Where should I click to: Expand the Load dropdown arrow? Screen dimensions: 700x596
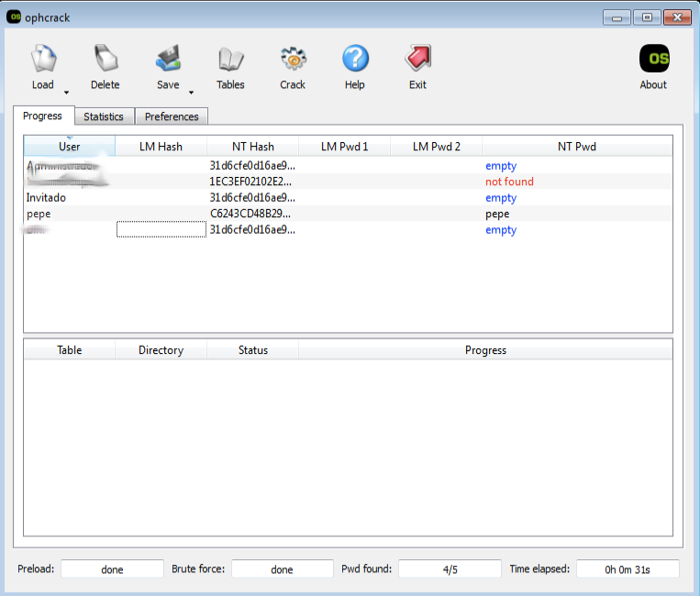point(67,92)
